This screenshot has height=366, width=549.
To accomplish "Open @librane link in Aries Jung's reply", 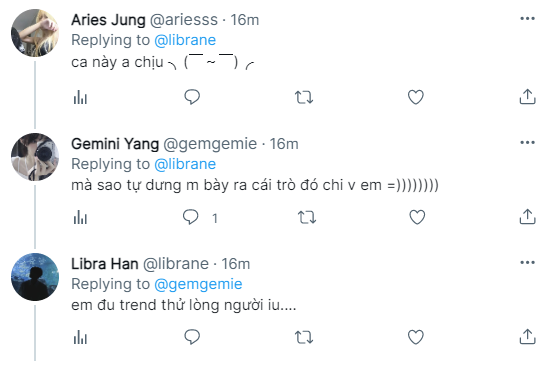I will (x=185, y=40).
